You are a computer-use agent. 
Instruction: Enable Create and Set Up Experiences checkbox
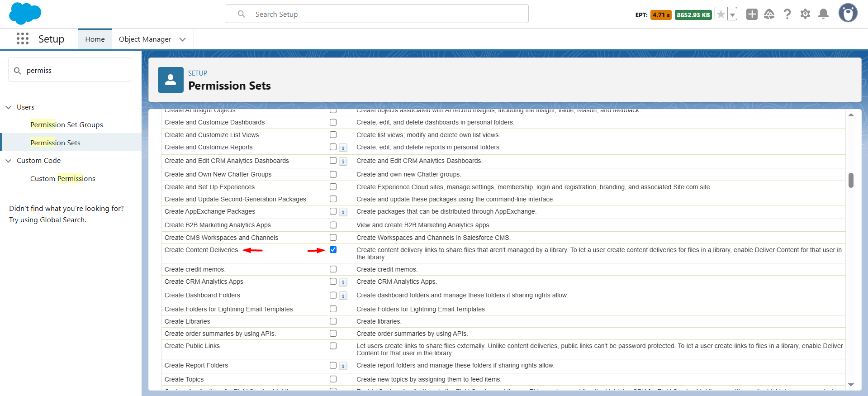click(333, 186)
